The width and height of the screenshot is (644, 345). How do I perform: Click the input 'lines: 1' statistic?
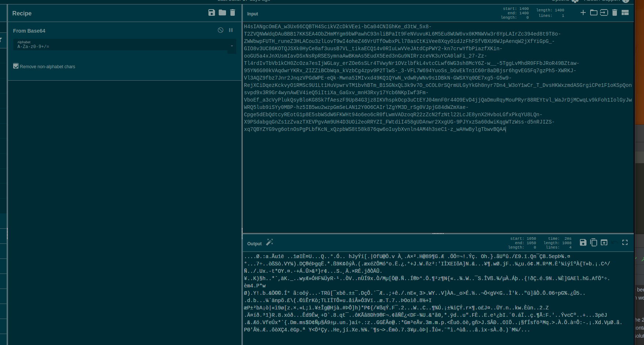click(x=551, y=16)
